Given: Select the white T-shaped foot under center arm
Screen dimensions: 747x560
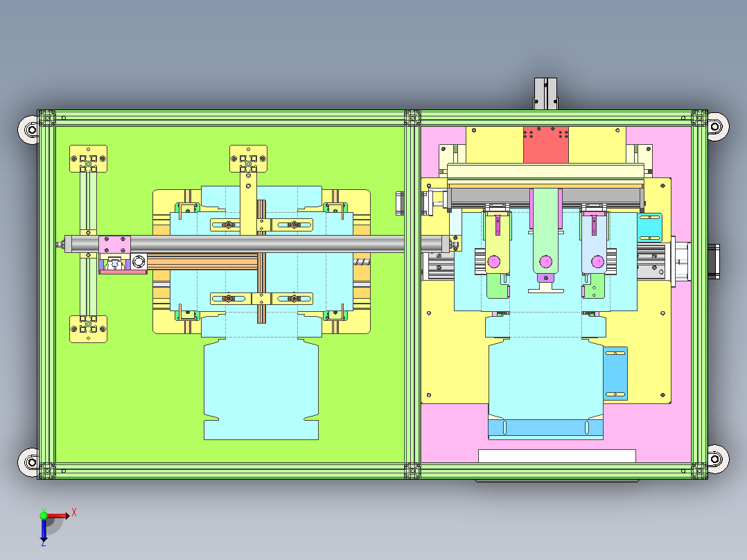Looking at the screenshot, I should pos(546,287).
